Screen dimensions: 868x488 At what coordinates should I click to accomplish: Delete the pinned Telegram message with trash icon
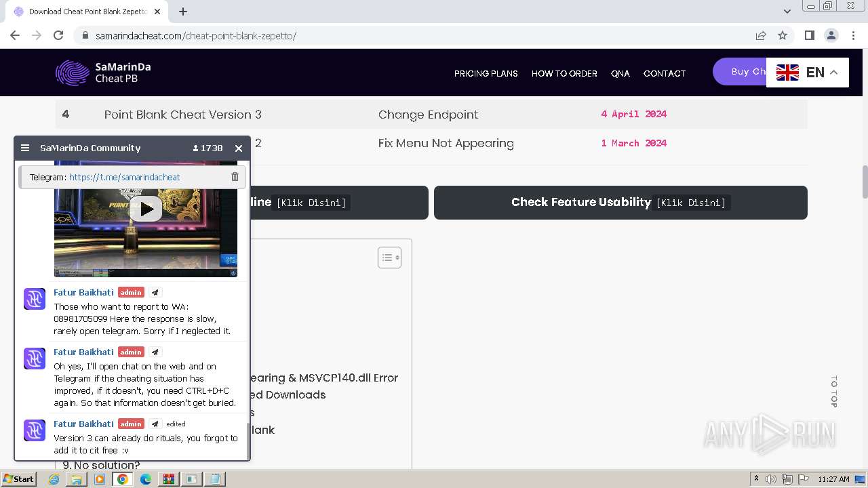click(x=235, y=177)
